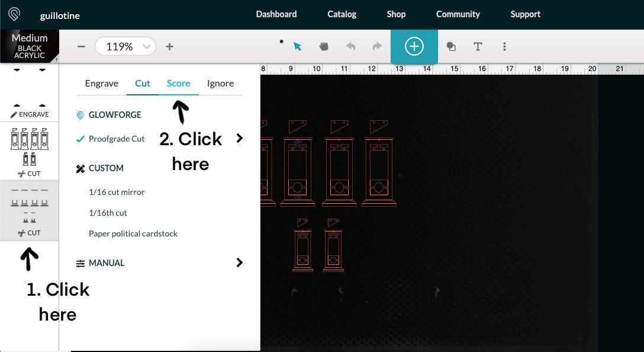
Task: Expand the Proofgrade Cut settings arrow
Action: tap(239, 138)
